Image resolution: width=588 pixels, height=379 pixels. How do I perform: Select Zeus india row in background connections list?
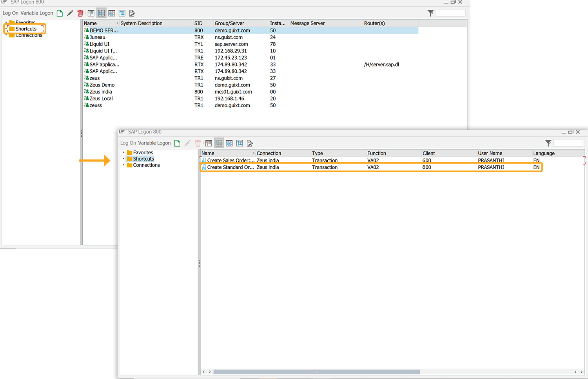coord(250,92)
